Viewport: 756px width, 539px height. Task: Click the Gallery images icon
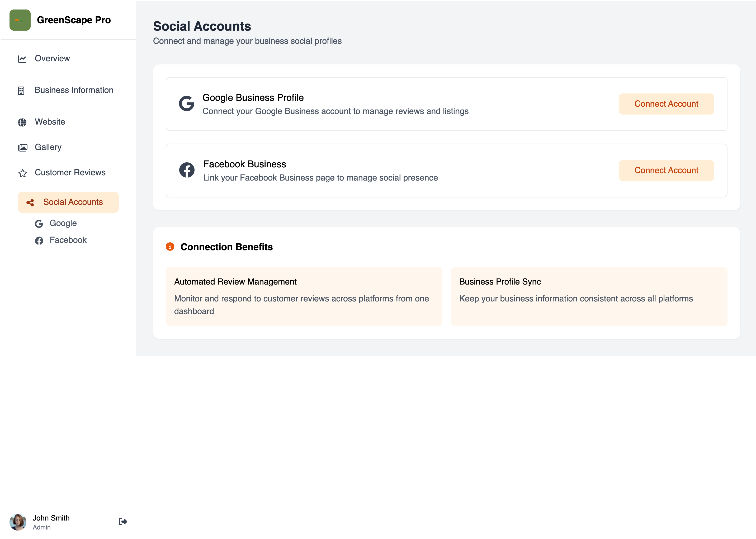22,147
